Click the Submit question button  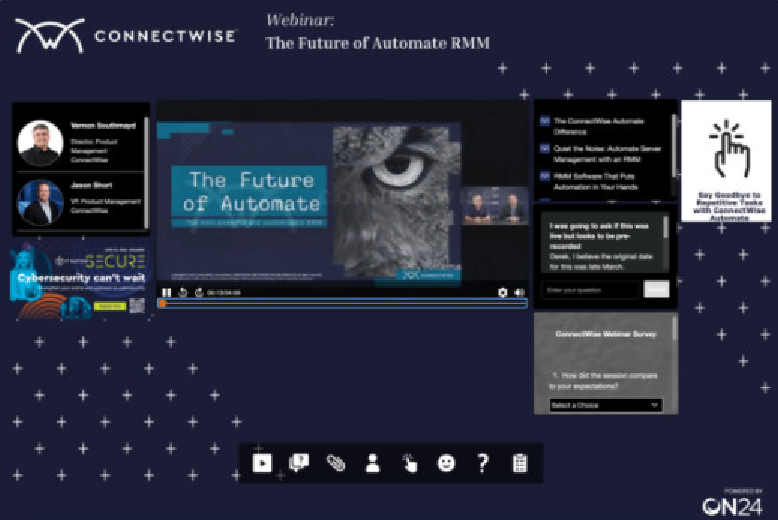coord(656,289)
